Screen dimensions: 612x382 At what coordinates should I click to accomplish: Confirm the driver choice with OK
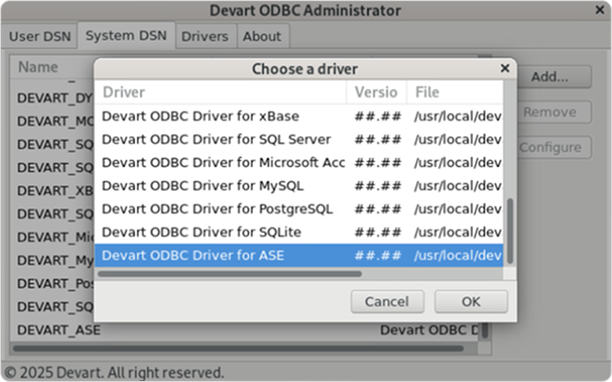[471, 301]
